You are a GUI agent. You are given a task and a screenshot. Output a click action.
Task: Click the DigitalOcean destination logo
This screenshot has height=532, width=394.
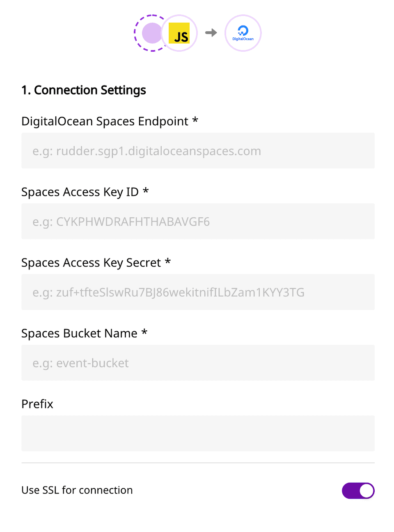[243, 33]
